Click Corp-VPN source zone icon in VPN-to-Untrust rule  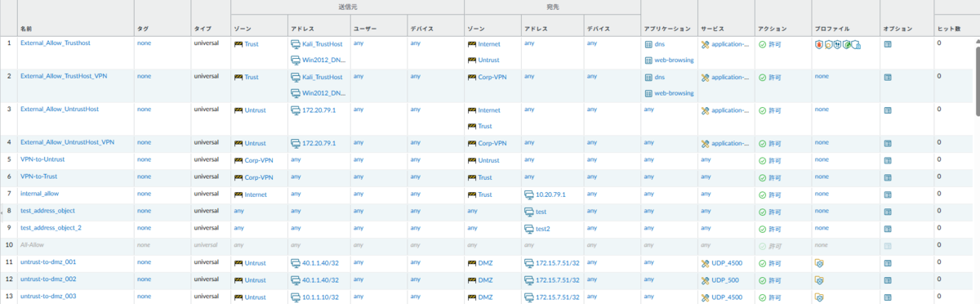pos(238,160)
